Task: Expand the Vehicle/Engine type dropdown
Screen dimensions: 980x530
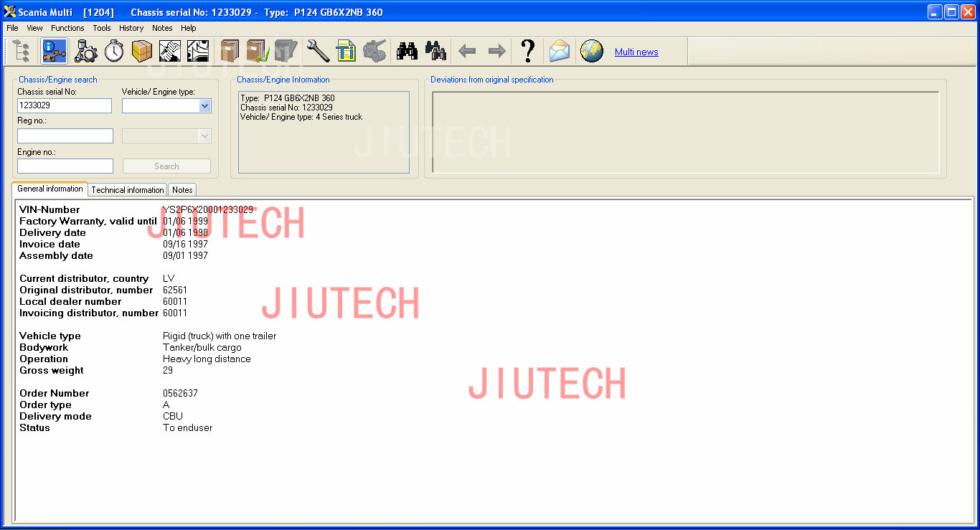Action: click(x=204, y=106)
